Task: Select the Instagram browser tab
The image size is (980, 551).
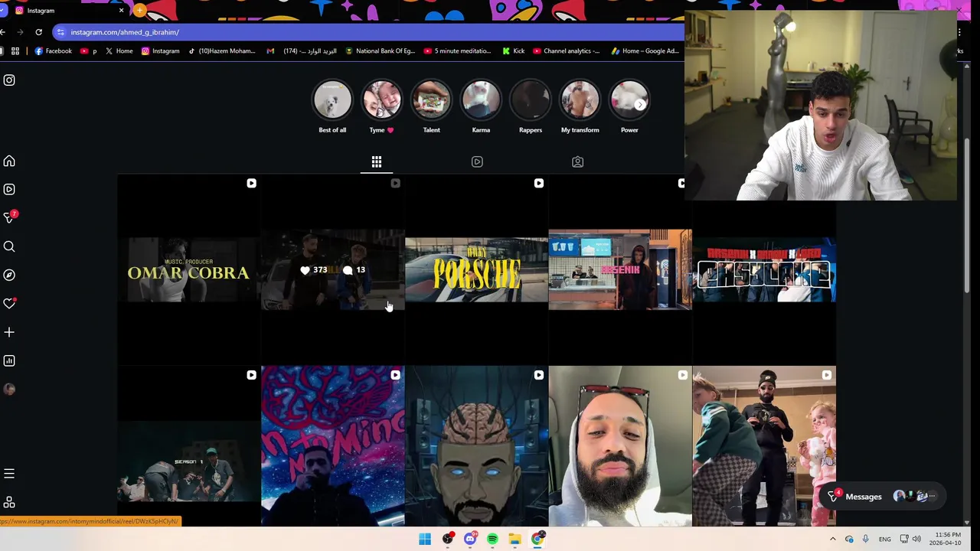Action: pos(67,11)
